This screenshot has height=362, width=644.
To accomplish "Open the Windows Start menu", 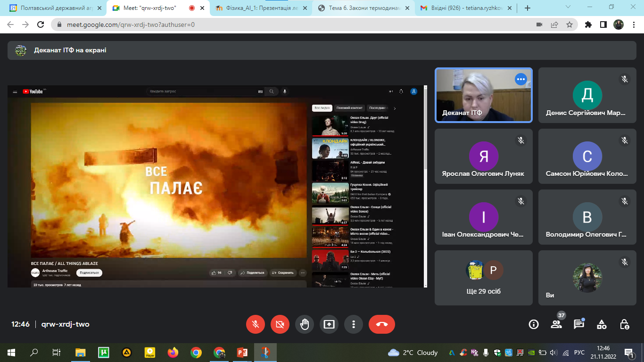I will pyautogui.click(x=11, y=352).
